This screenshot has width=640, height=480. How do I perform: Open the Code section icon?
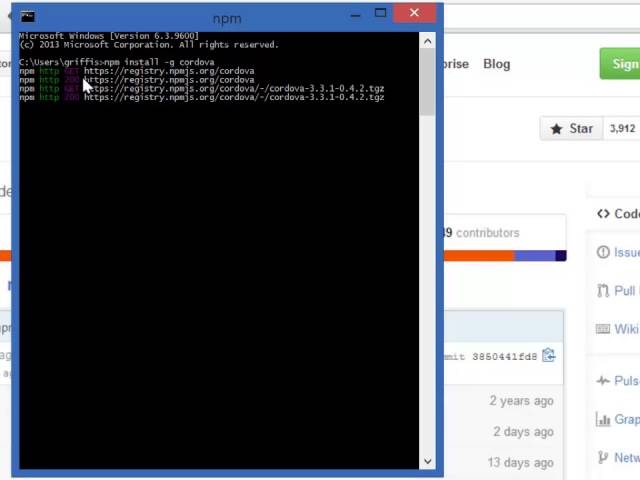pos(603,213)
